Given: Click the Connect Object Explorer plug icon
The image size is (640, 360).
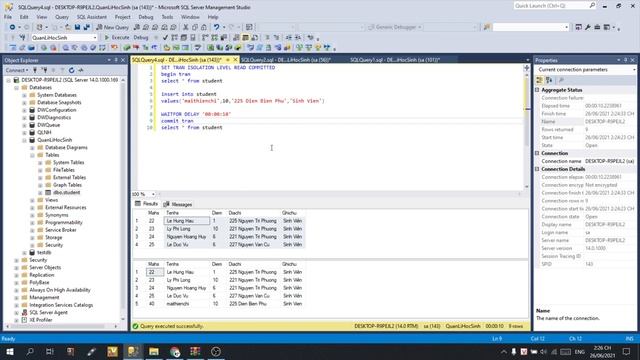Looking at the screenshot, I should point(35,70).
